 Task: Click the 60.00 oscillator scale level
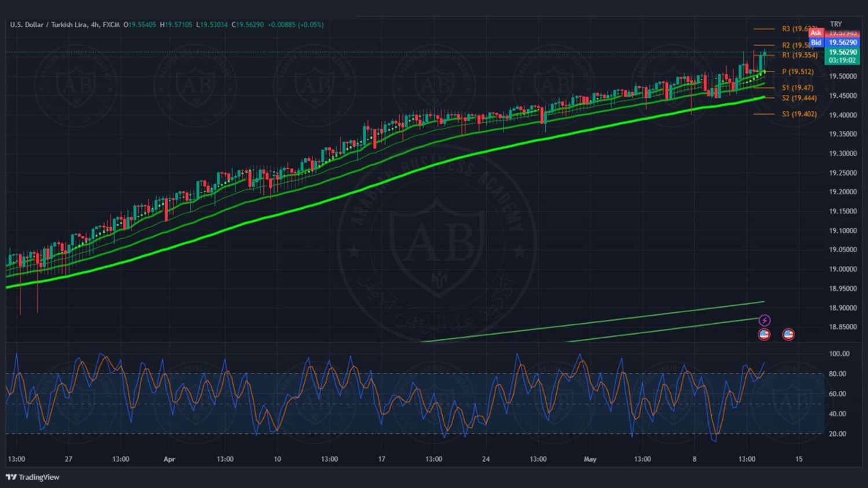(x=837, y=394)
